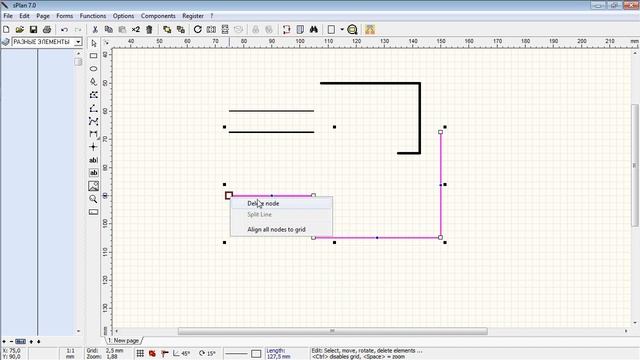640x360 pixels.
Task: Open the '?' help menu
Action: click(211, 16)
